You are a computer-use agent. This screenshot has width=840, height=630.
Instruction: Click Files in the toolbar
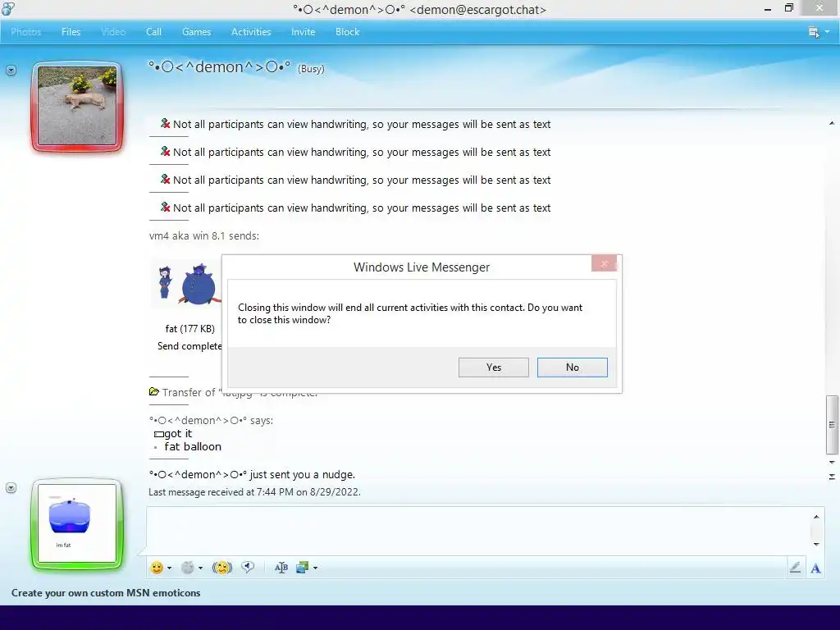click(71, 32)
